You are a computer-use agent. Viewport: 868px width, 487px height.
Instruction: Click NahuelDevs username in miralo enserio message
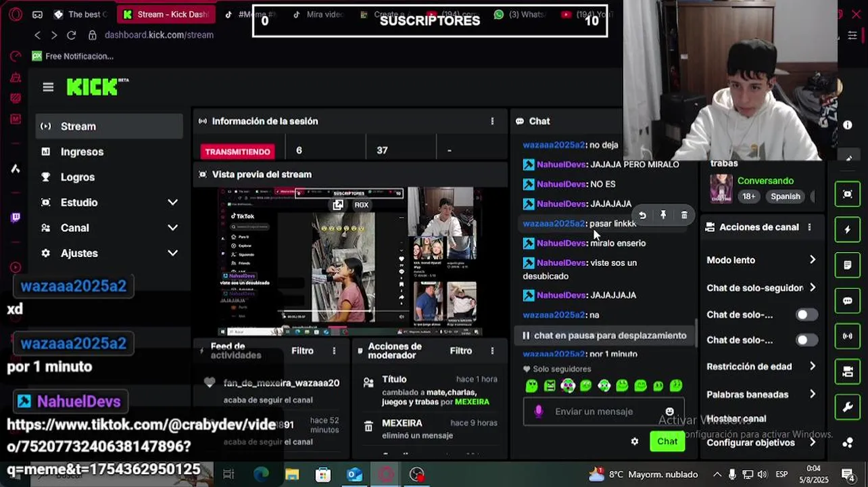click(x=561, y=243)
